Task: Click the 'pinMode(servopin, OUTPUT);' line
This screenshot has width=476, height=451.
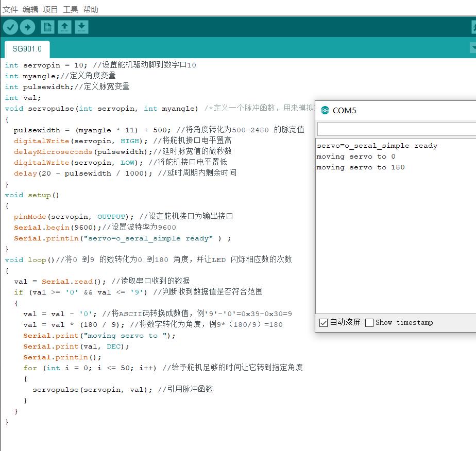Action: click(123, 217)
